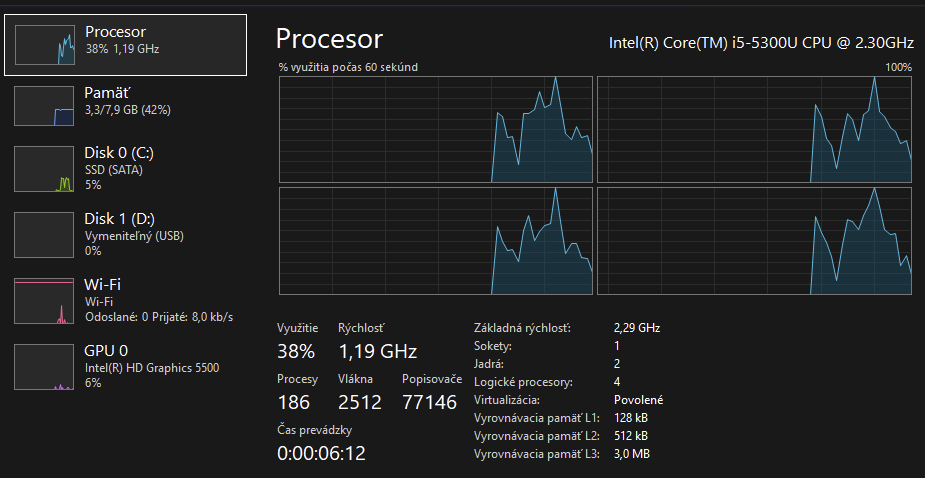
Task: Click the Využitie 38% value
Action: click(296, 351)
